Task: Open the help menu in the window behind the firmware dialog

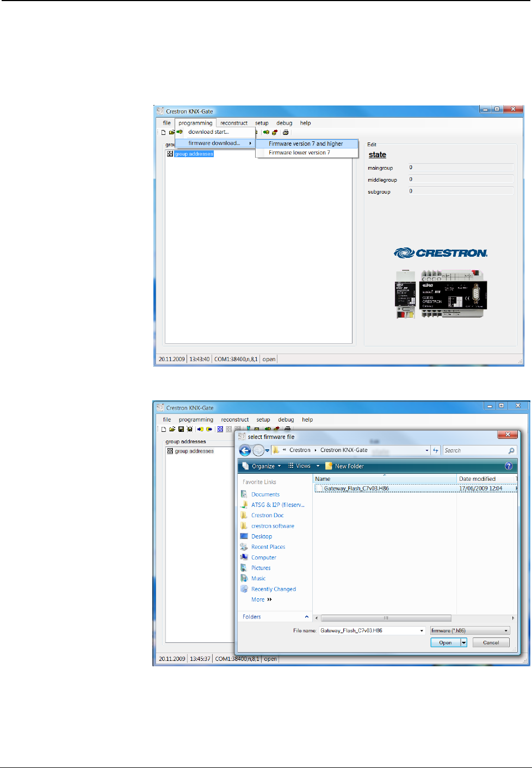Action: click(x=307, y=420)
